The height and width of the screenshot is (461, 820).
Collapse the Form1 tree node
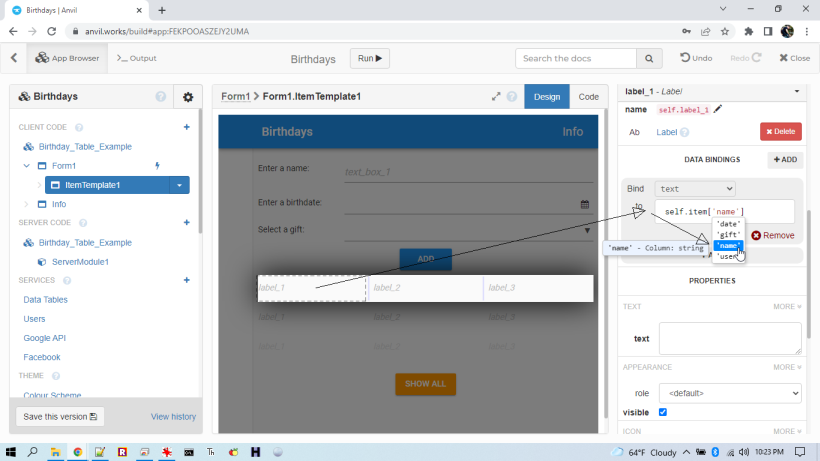tap(26, 166)
